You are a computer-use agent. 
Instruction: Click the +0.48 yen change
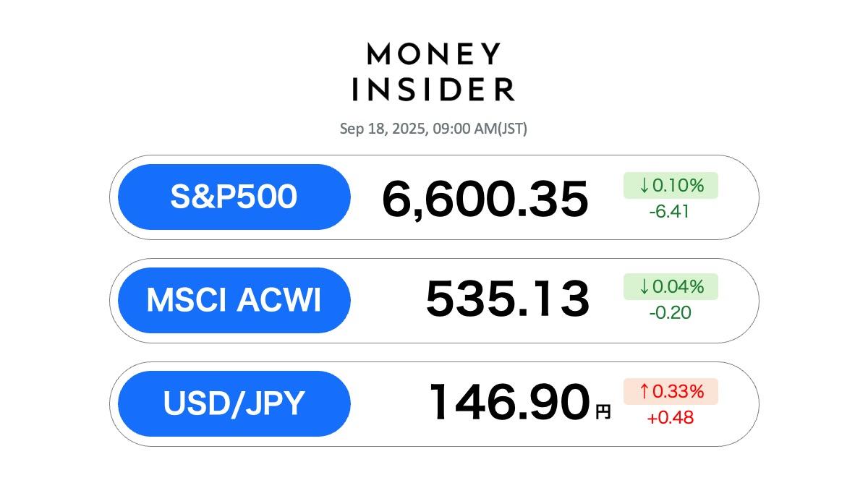click(x=671, y=417)
